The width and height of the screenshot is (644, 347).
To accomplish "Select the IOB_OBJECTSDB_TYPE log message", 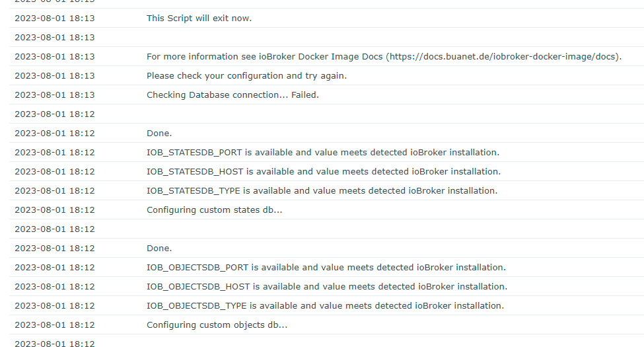I will (325, 306).
